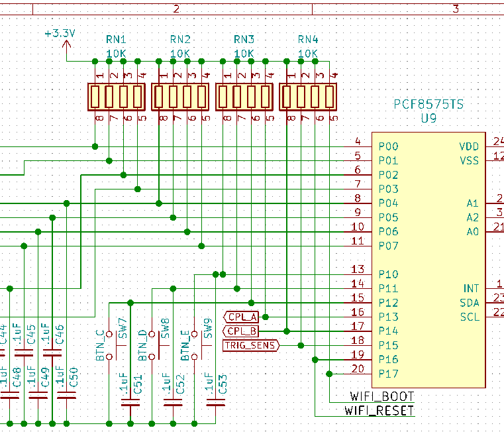Select the P13 pin label on U9
This screenshot has width=504, height=434.
point(388,317)
